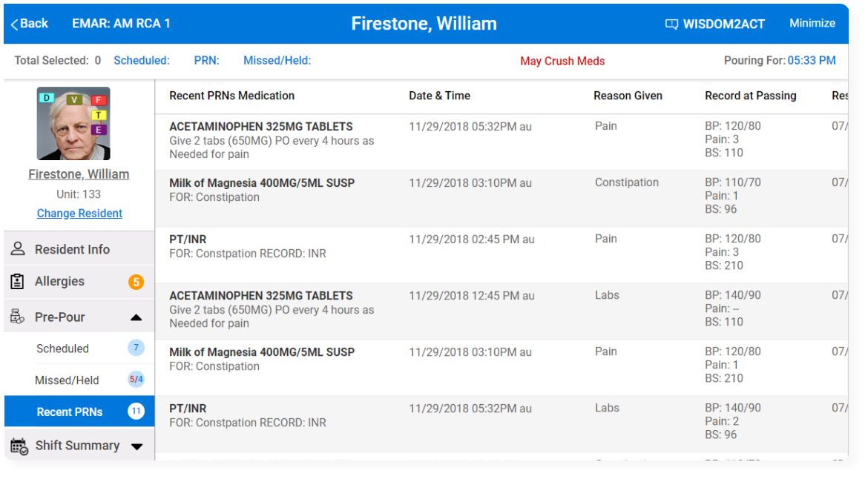
Task: Select the red F badge on the photo
Action: (x=99, y=100)
